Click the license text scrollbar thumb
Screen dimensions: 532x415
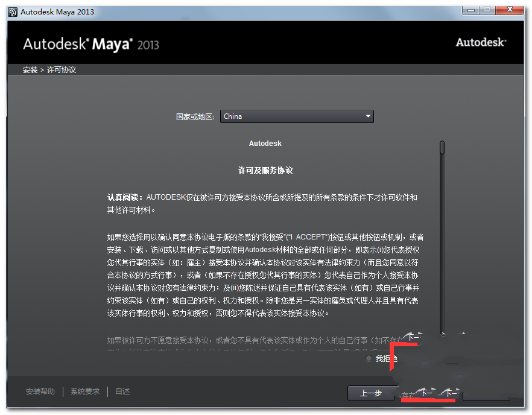click(442, 148)
